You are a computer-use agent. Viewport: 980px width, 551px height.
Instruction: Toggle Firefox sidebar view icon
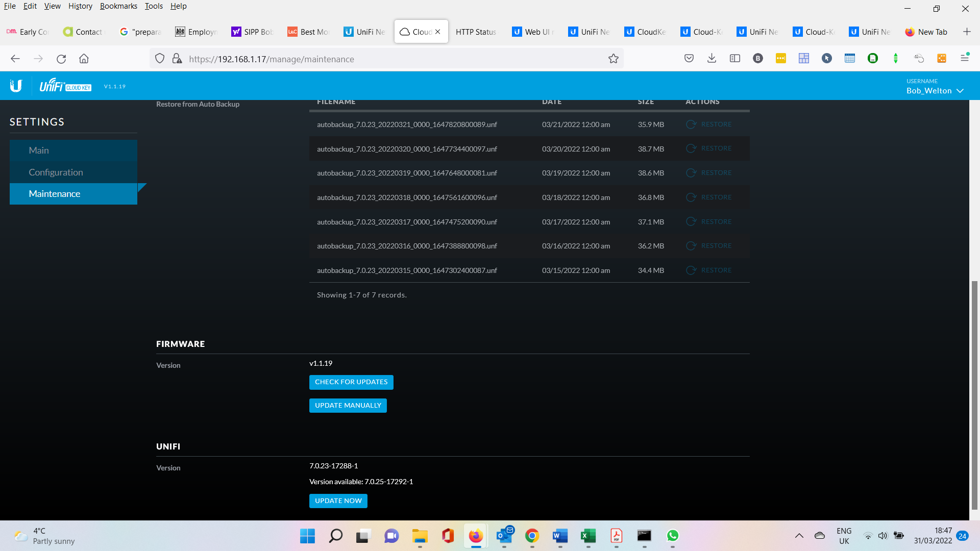pyautogui.click(x=735, y=59)
